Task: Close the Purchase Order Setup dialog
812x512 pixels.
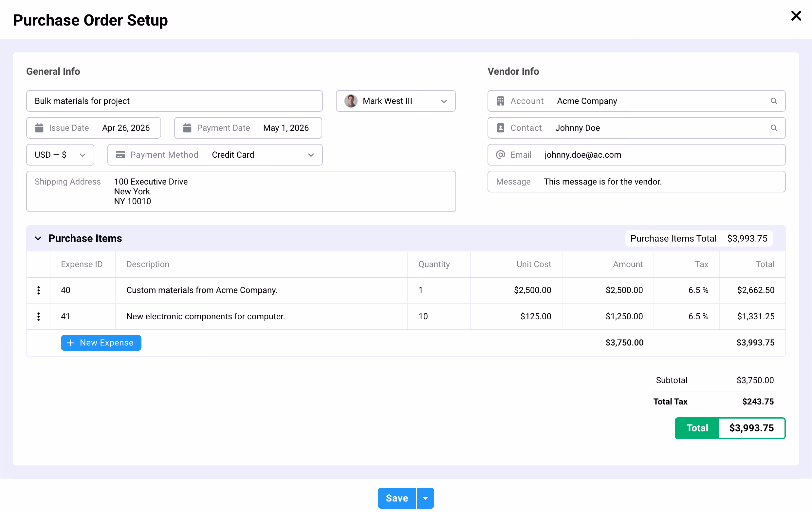Action: pyautogui.click(x=796, y=16)
